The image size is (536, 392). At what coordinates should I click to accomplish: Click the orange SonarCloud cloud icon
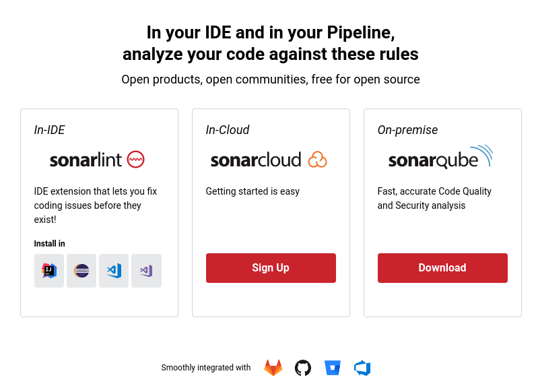coord(317,160)
